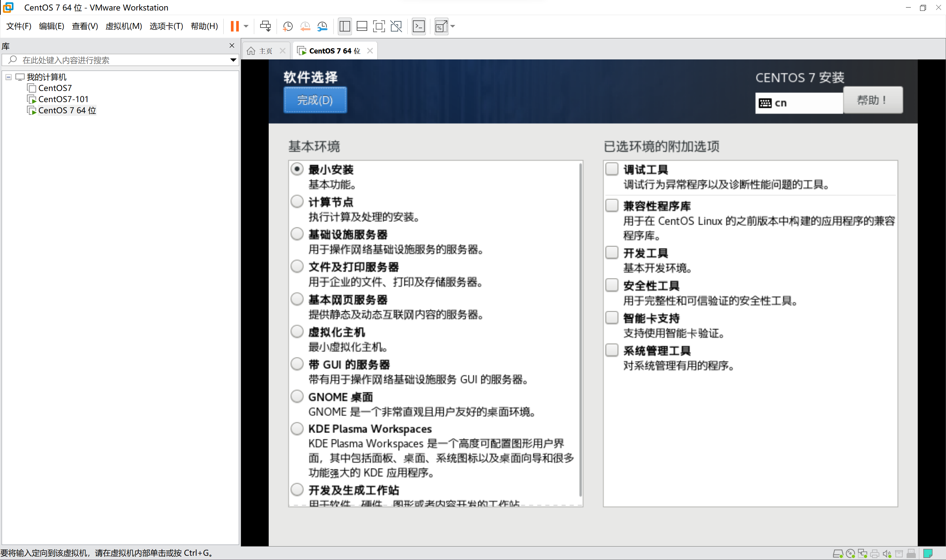Click the base environment list scrollbar
The height and width of the screenshot is (560, 946).
coord(580,328)
